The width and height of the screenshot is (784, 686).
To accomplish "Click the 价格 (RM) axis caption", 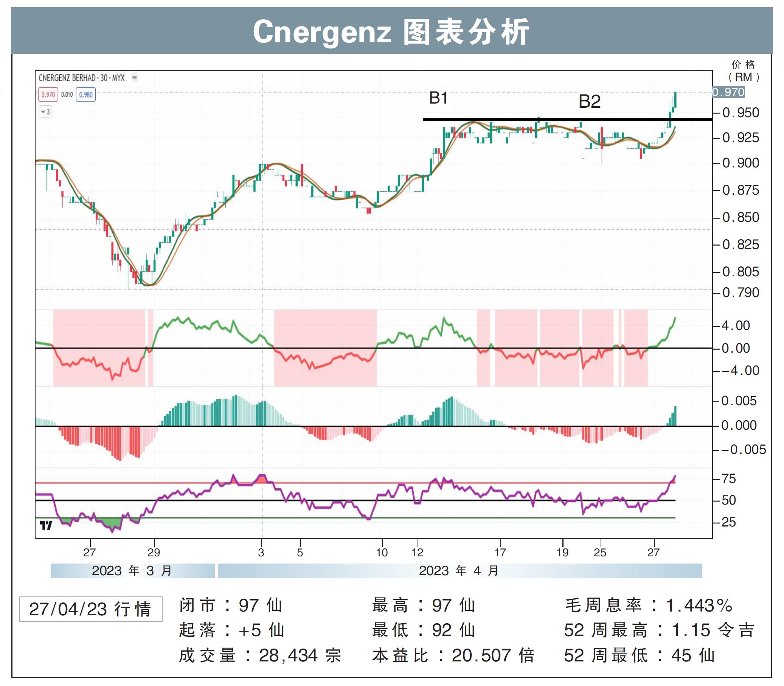I will click(x=744, y=71).
